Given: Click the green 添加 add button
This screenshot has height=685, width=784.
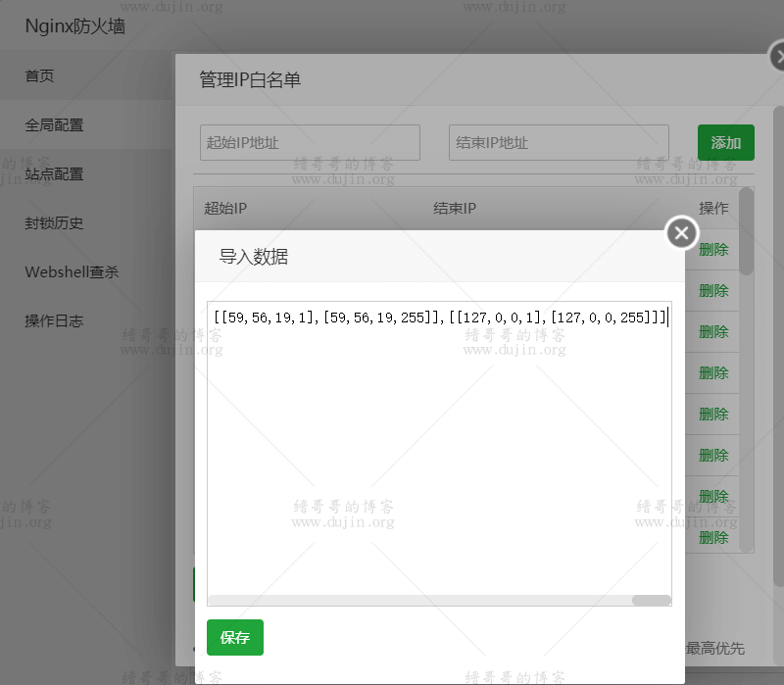Looking at the screenshot, I should pyautogui.click(x=726, y=142).
